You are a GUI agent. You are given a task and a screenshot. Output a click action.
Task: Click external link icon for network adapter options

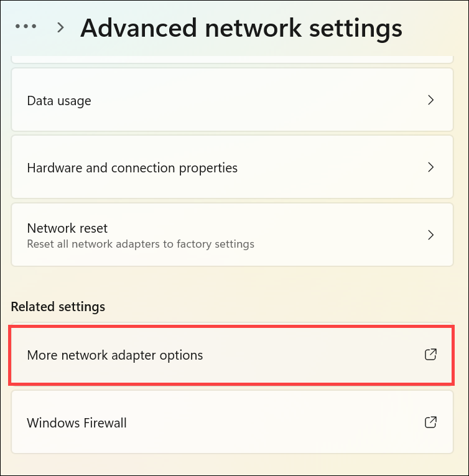click(x=430, y=355)
